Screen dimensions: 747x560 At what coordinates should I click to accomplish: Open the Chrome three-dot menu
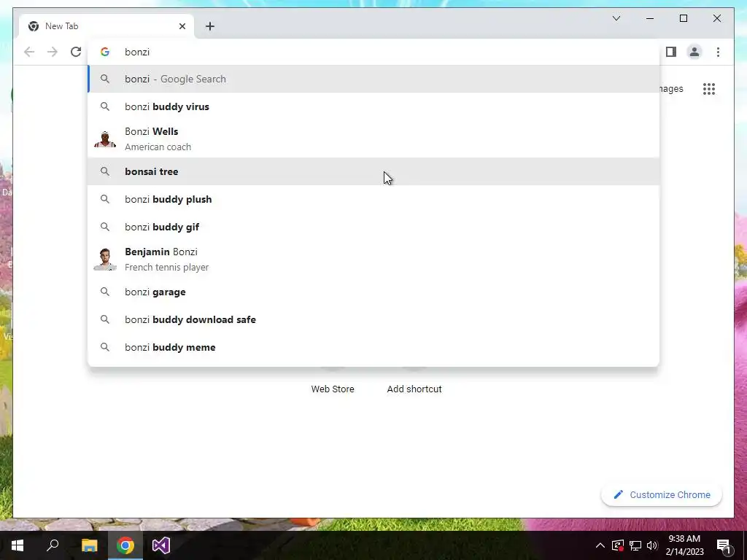click(x=718, y=52)
